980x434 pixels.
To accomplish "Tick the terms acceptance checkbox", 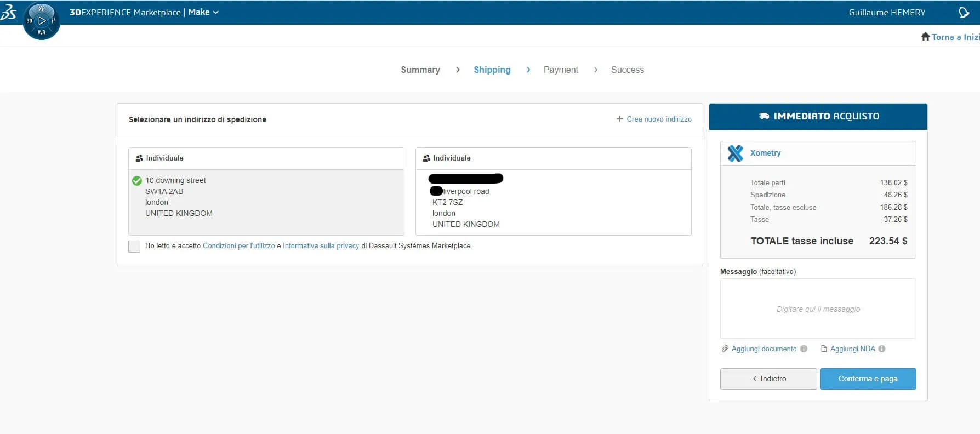I will pos(134,246).
